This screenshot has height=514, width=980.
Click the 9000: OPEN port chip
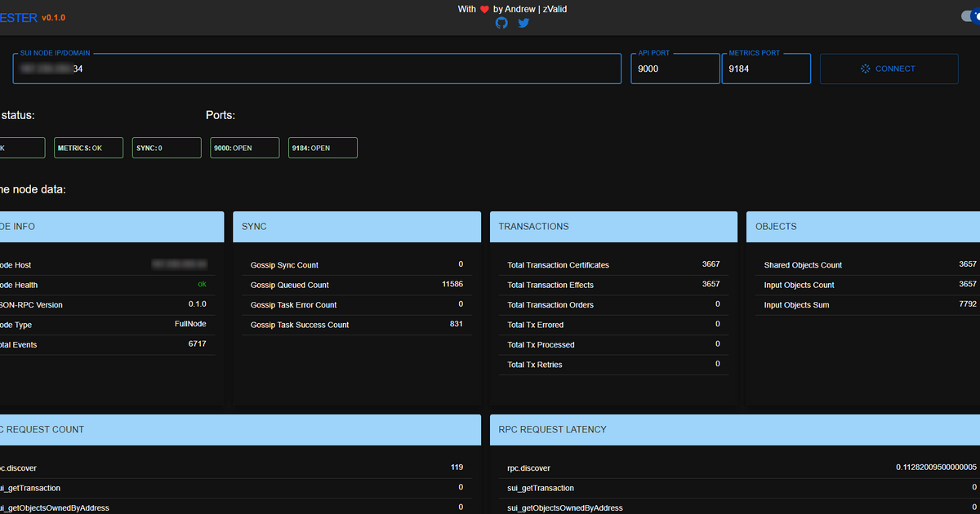[244, 148]
